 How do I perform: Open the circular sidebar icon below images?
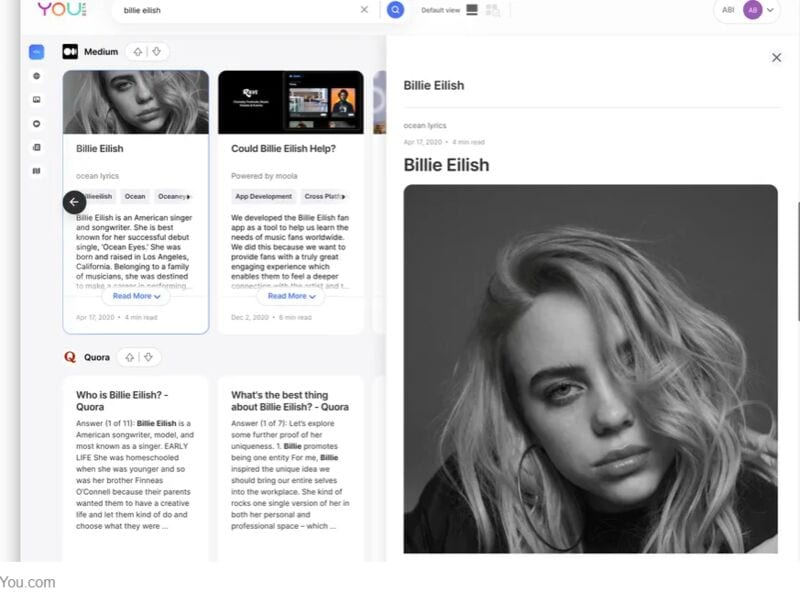pos(36,124)
